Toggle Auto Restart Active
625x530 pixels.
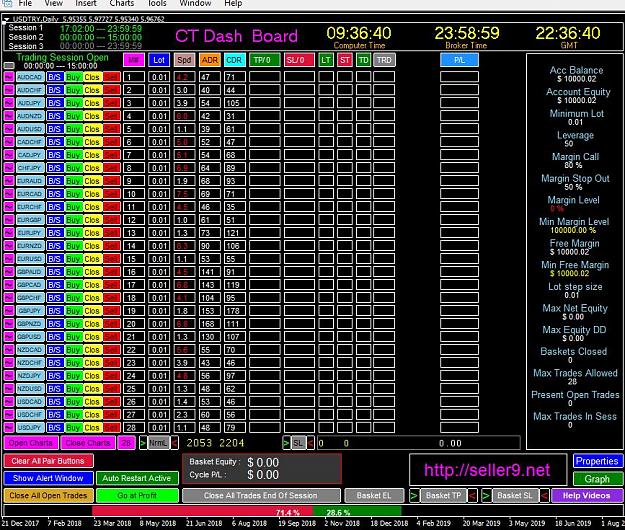[137, 478]
